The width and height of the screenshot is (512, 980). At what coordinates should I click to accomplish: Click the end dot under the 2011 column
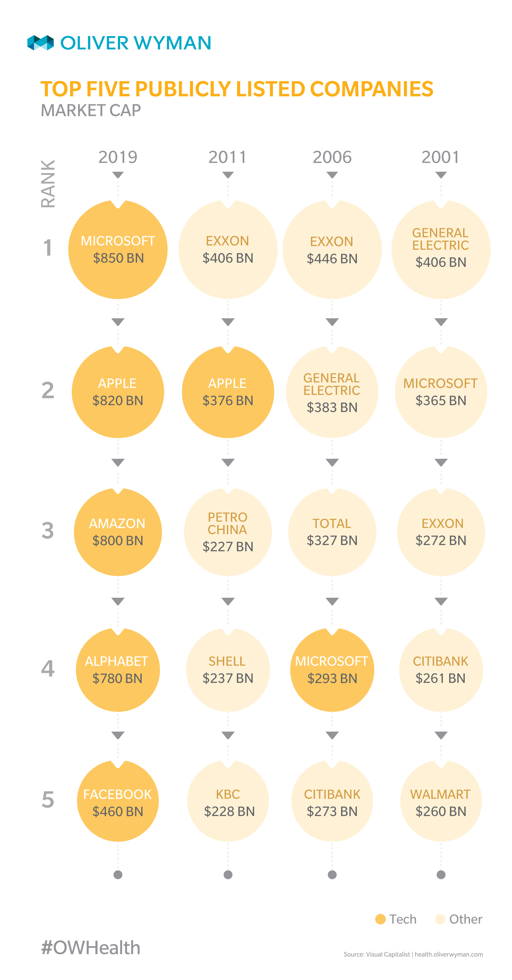point(228,875)
